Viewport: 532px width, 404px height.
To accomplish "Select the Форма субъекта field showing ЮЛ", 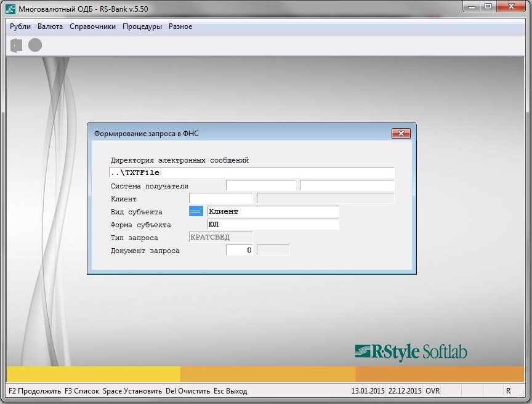I will click(273, 225).
